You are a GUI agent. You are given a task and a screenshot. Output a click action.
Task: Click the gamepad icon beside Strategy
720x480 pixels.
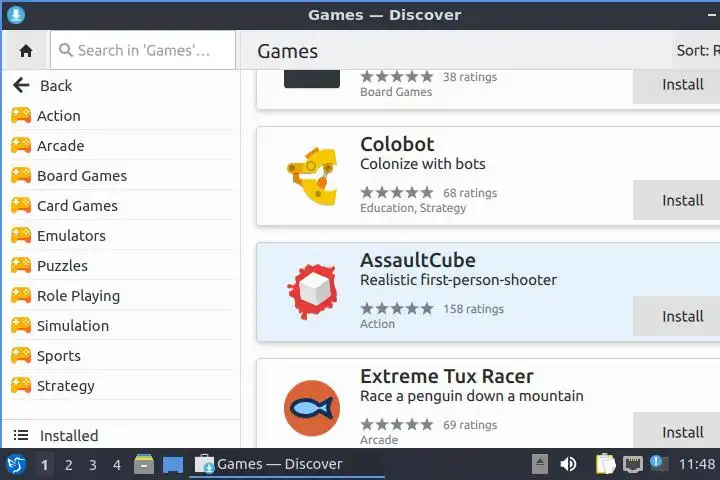click(x=21, y=386)
